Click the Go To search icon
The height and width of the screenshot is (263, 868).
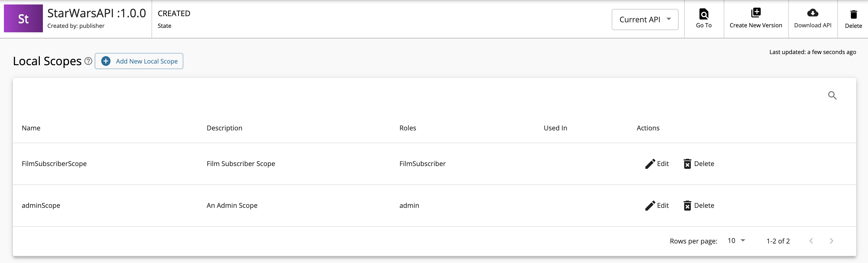tap(704, 14)
